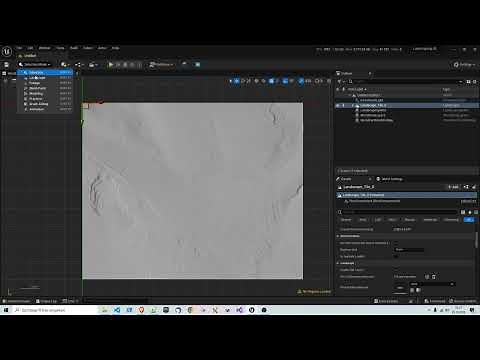
Task: Open the Platforms dropdown
Action: [x=161, y=65]
